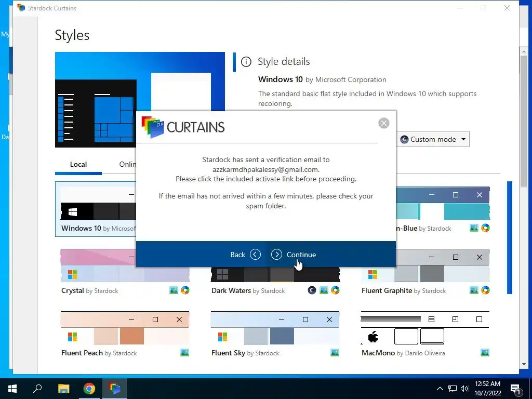The width and height of the screenshot is (532, 399).
Task: Click the color wheel icon on Dark Waters
Action: click(x=335, y=290)
